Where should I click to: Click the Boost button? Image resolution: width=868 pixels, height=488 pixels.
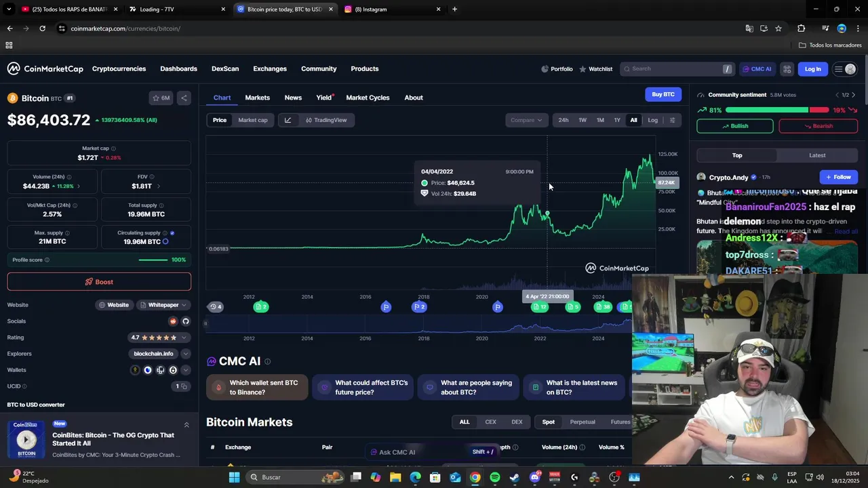(x=99, y=282)
